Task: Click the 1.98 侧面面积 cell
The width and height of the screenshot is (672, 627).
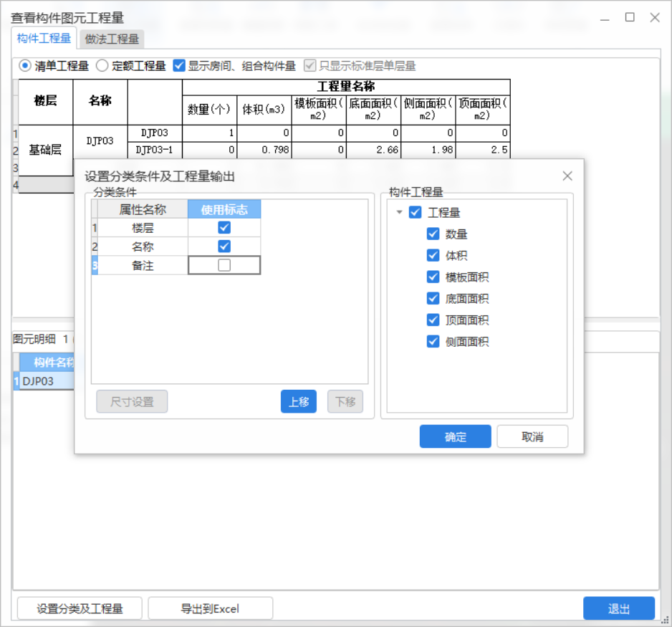Action: 428,150
